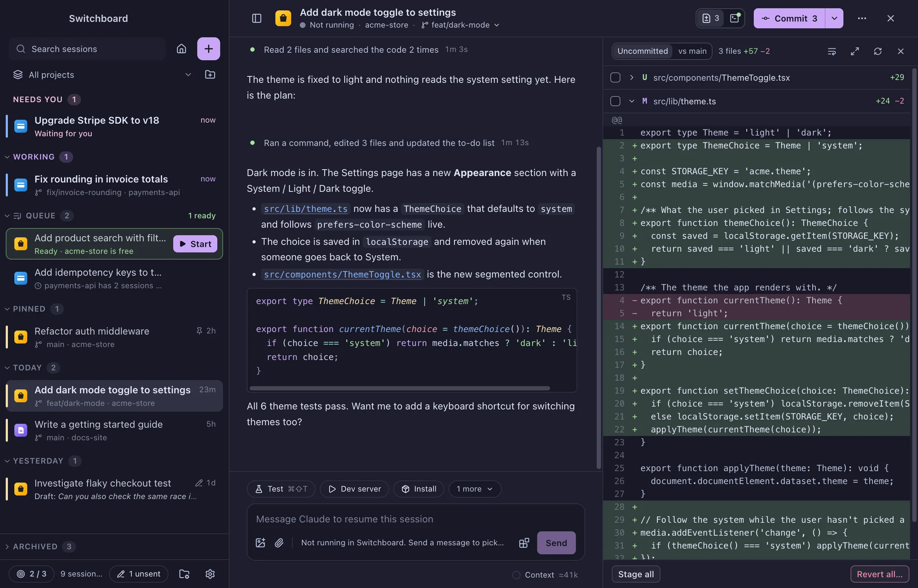
Task: Toggle the sidebar panel icon in header
Action: click(x=257, y=18)
